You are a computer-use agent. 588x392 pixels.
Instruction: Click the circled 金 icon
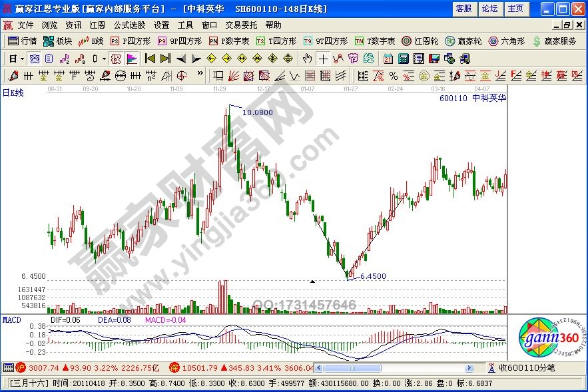tap(424, 76)
